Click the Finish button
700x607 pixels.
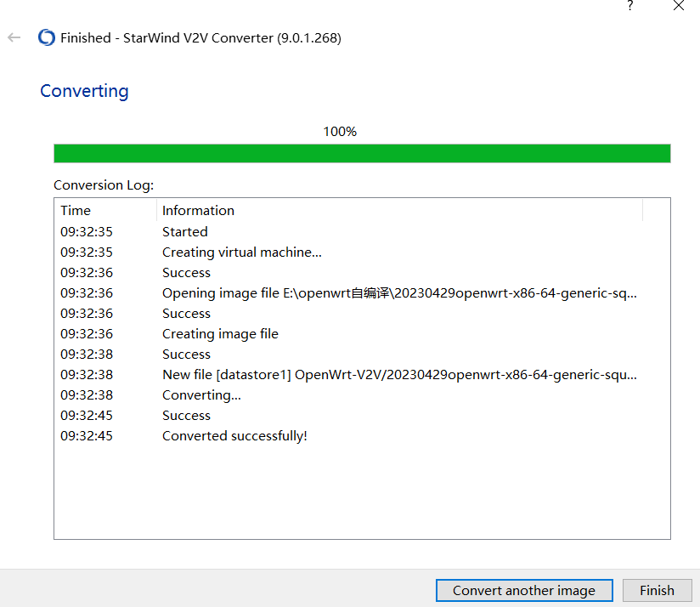[x=658, y=591]
